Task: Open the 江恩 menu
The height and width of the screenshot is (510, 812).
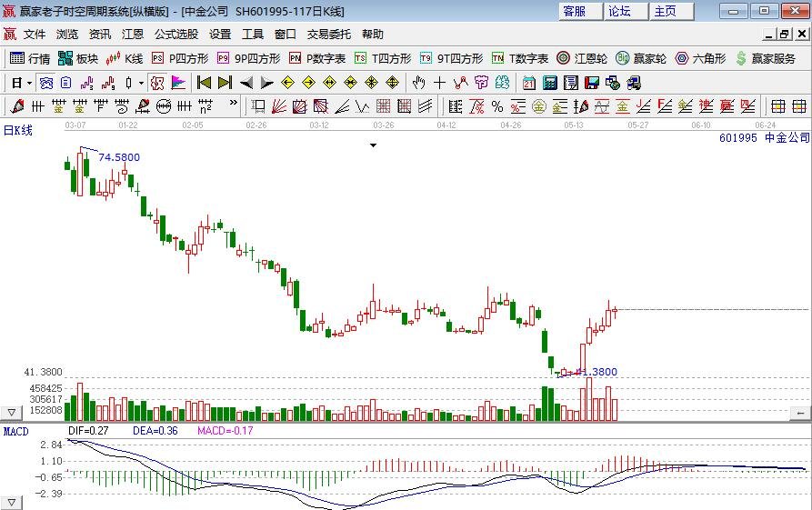Action: [133, 35]
